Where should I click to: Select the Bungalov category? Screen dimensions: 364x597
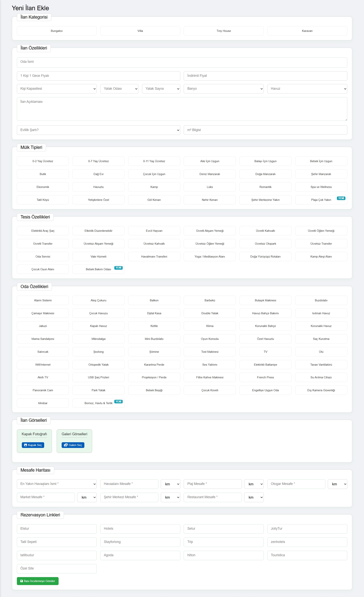tap(57, 31)
